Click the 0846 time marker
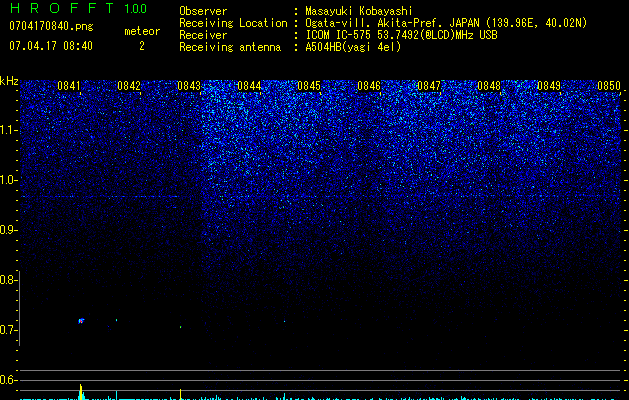The height and width of the screenshot is (400, 629). 369,86
